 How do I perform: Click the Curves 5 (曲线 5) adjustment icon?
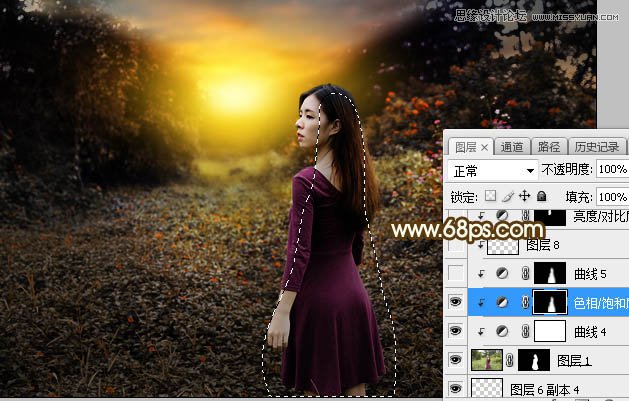pyautogui.click(x=501, y=273)
